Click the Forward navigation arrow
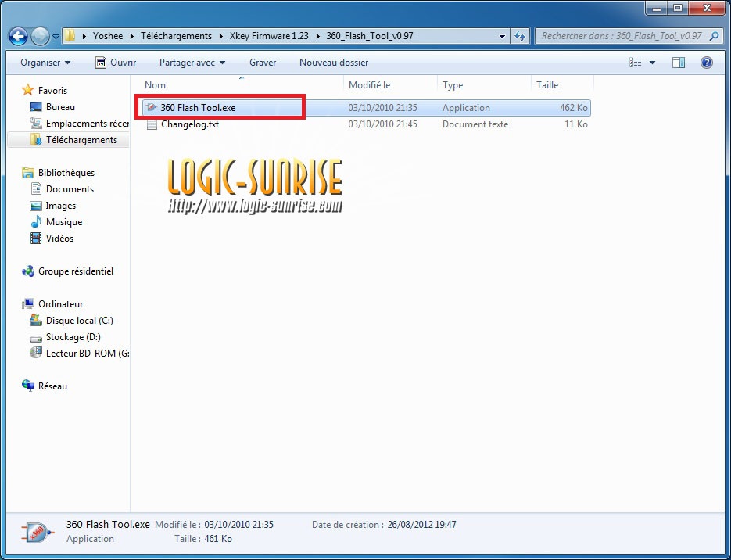The image size is (731, 560). [40, 36]
